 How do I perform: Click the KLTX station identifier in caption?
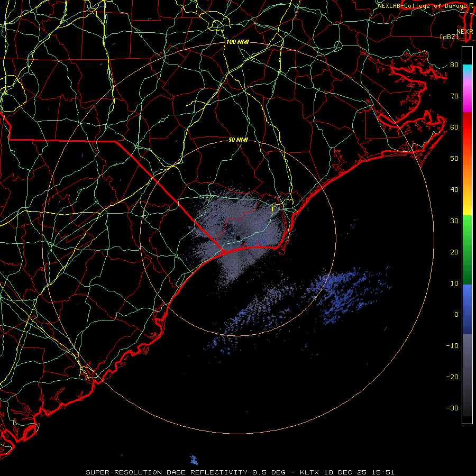click(x=310, y=472)
